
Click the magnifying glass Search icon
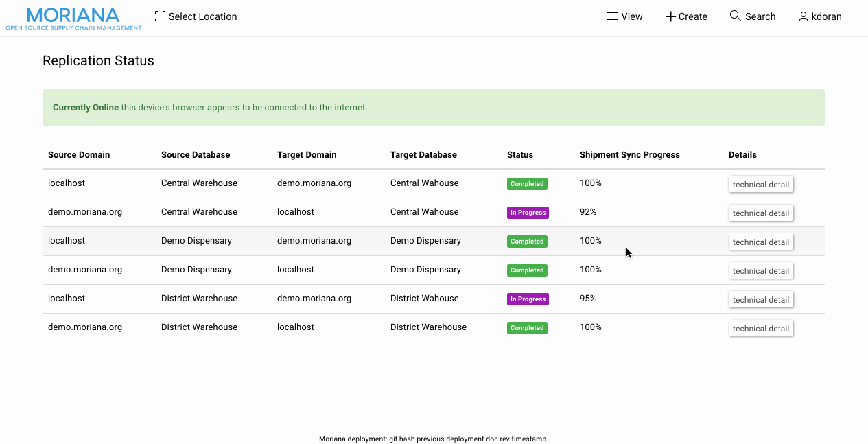click(735, 16)
